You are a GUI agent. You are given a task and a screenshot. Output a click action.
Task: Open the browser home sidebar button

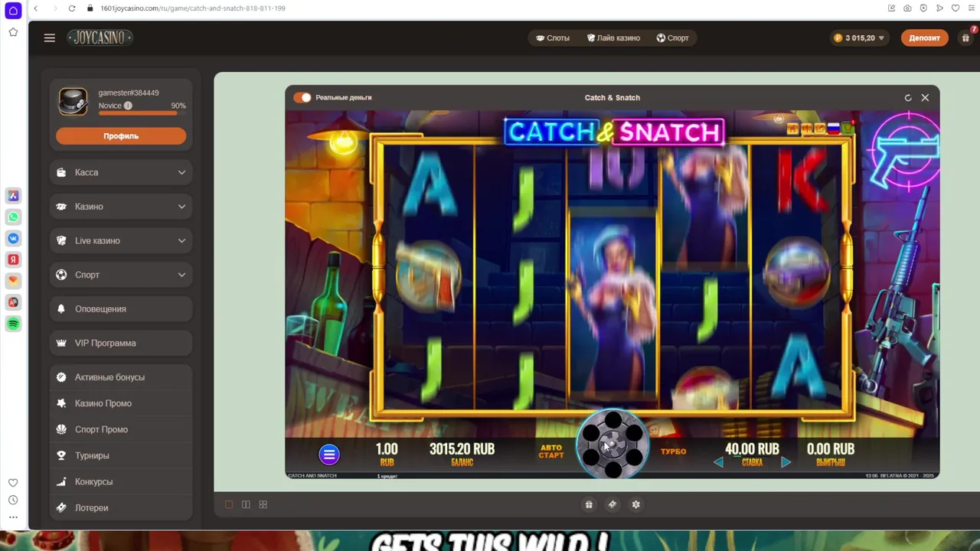13,11
